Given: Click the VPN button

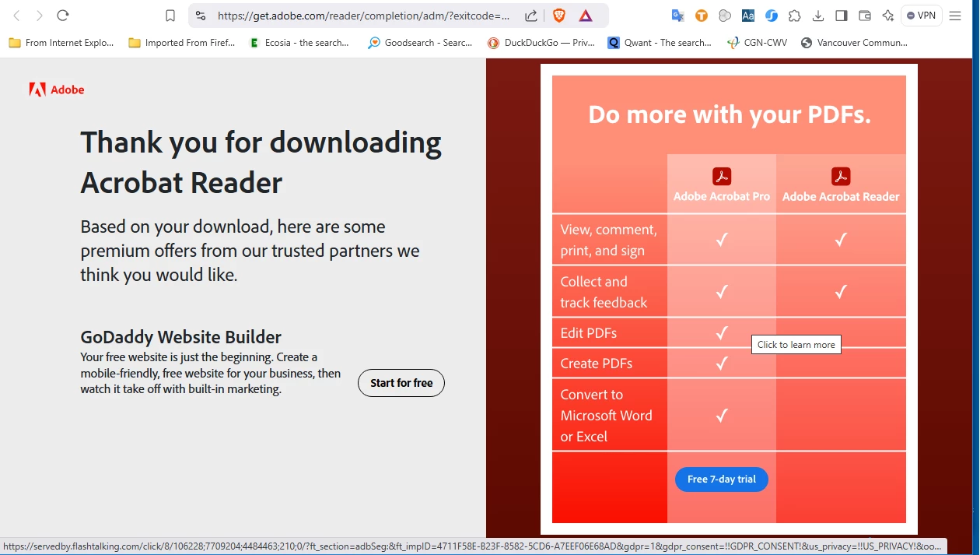Looking at the screenshot, I should tap(922, 16).
